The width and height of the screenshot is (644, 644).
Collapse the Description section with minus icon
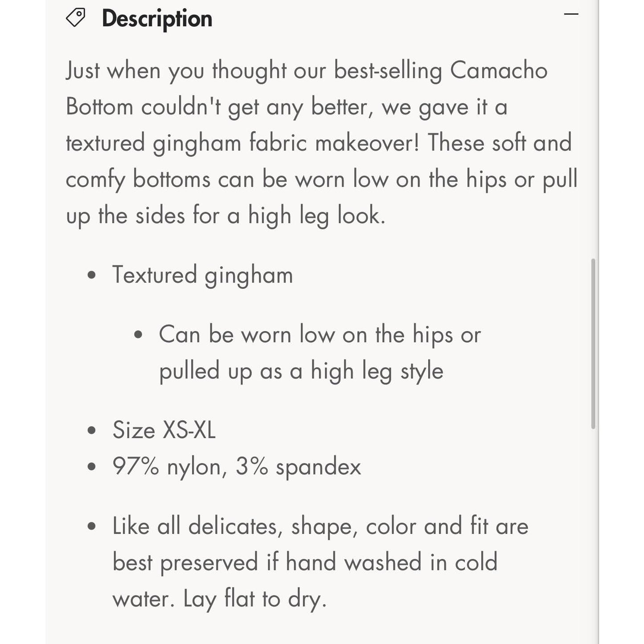(571, 14)
